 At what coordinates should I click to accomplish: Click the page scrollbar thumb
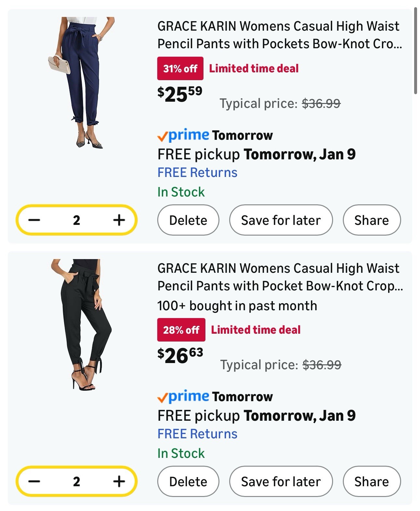point(415,51)
